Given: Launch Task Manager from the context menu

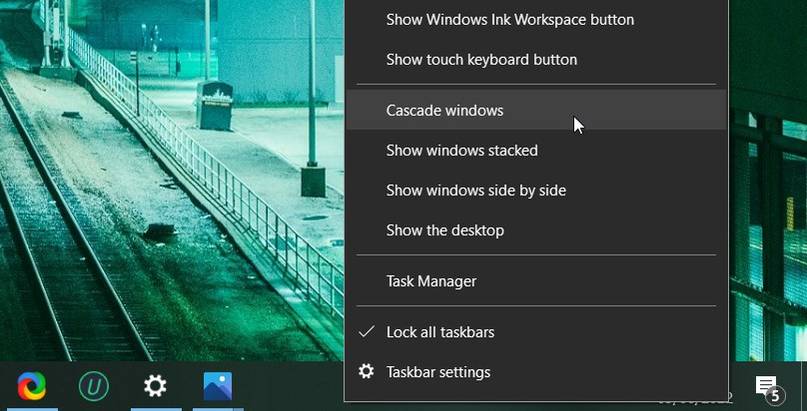Looking at the screenshot, I should click(431, 281).
